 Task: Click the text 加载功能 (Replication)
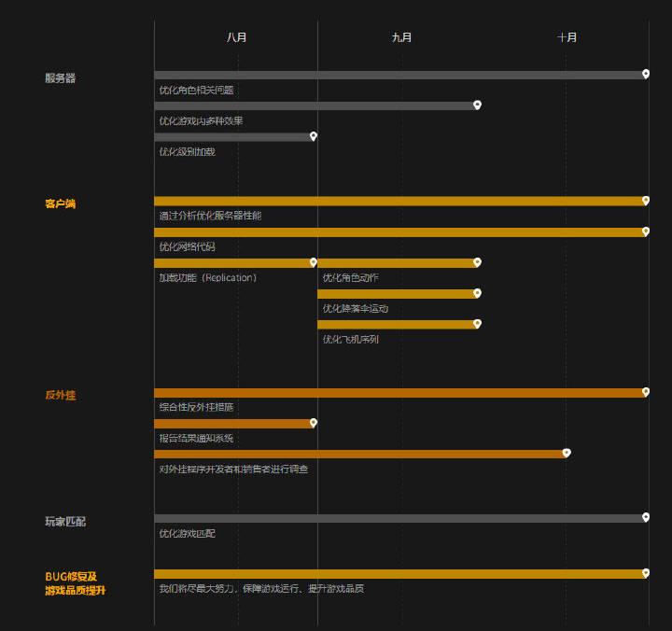pyautogui.click(x=208, y=278)
